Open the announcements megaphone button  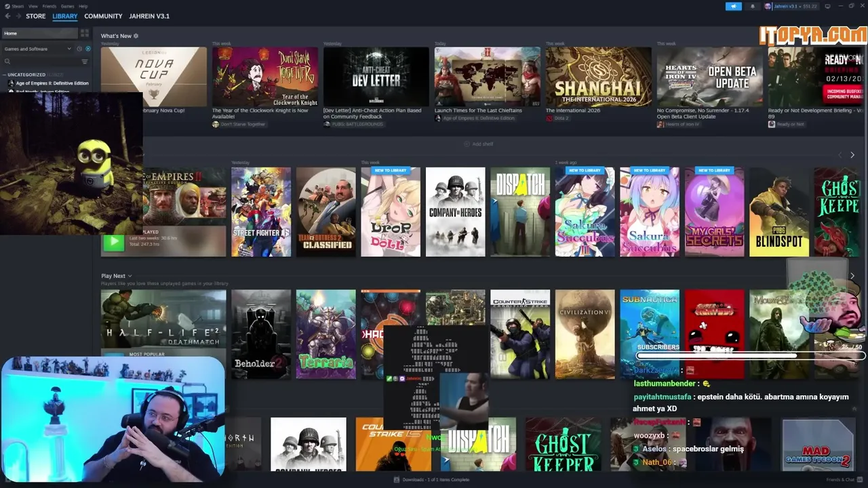[734, 6]
